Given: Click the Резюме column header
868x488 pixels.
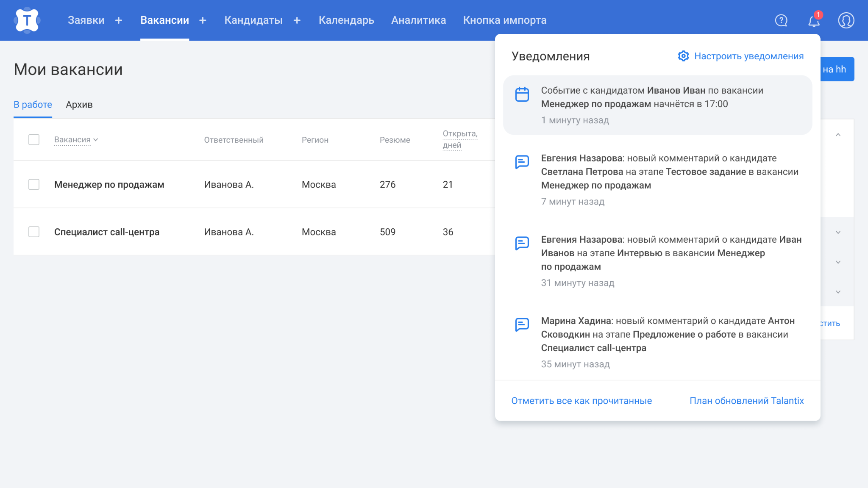Looking at the screenshot, I should pos(395,140).
